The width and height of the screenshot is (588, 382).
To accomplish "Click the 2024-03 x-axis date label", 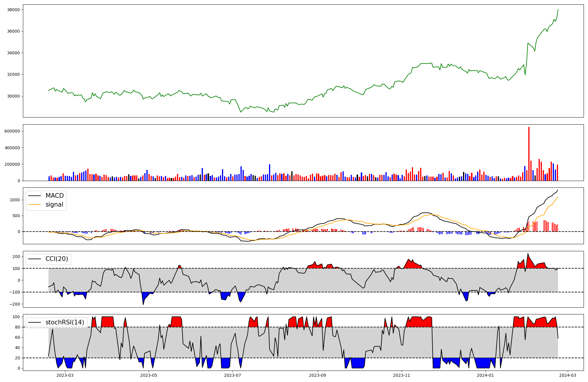I will click(568, 375).
